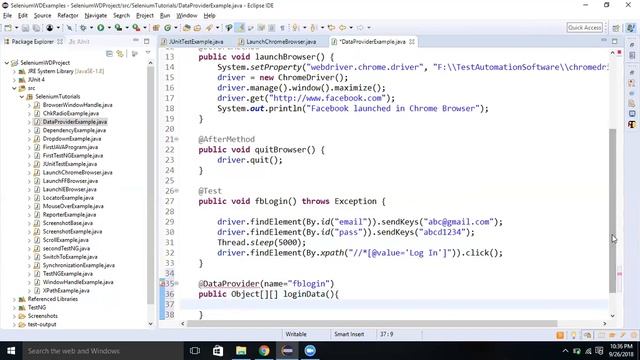Click the New Java Package icon
Viewport: 640px width, 360px height.
pyautogui.click(x=156, y=28)
